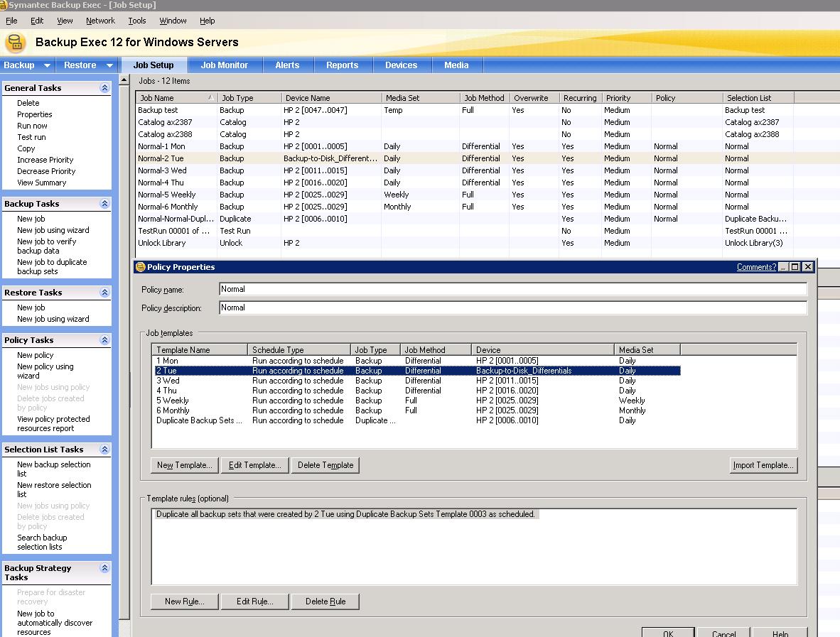Image resolution: width=840 pixels, height=637 pixels.
Task: Switch to the Reports tab
Action: coord(343,65)
